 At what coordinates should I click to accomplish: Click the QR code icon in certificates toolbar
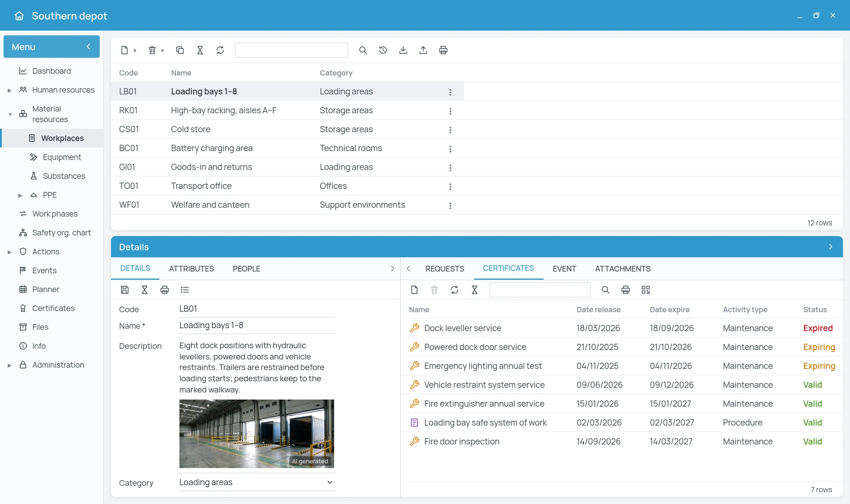pos(646,290)
